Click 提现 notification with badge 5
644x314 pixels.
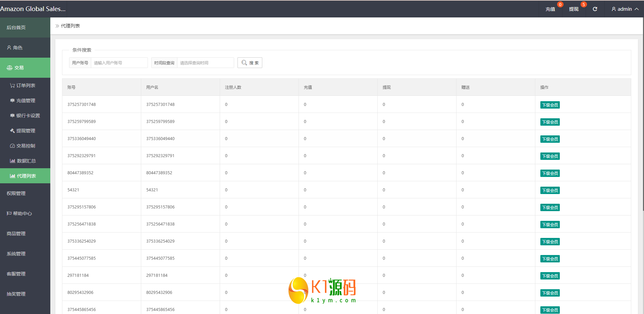pyautogui.click(x=574, y=9)
